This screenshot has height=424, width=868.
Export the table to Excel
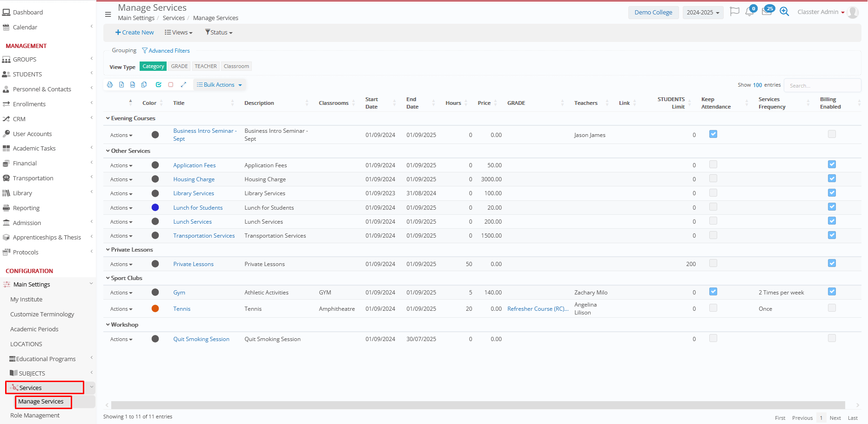121,85
